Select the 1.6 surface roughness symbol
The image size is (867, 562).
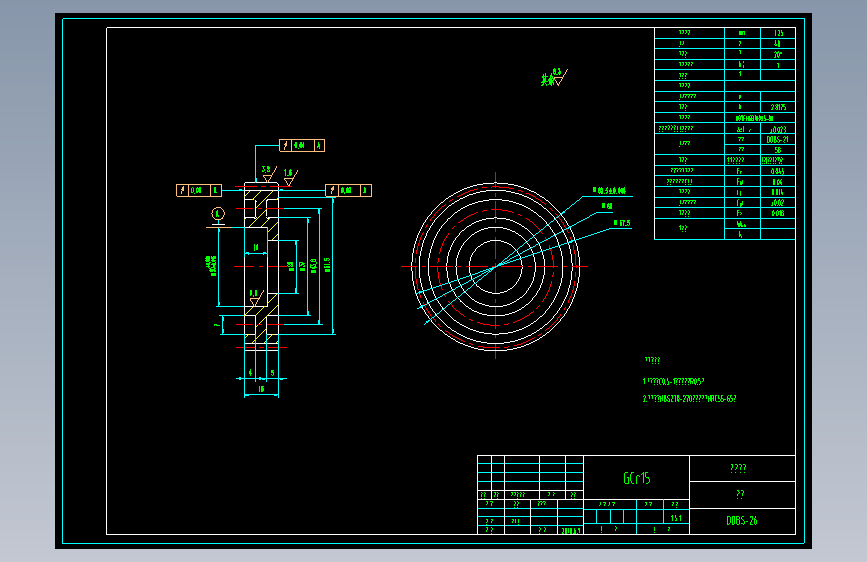point(290,177)
